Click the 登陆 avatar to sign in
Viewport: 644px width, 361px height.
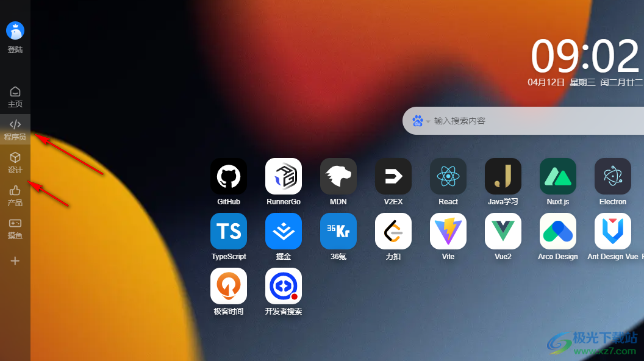coord(15,30)
